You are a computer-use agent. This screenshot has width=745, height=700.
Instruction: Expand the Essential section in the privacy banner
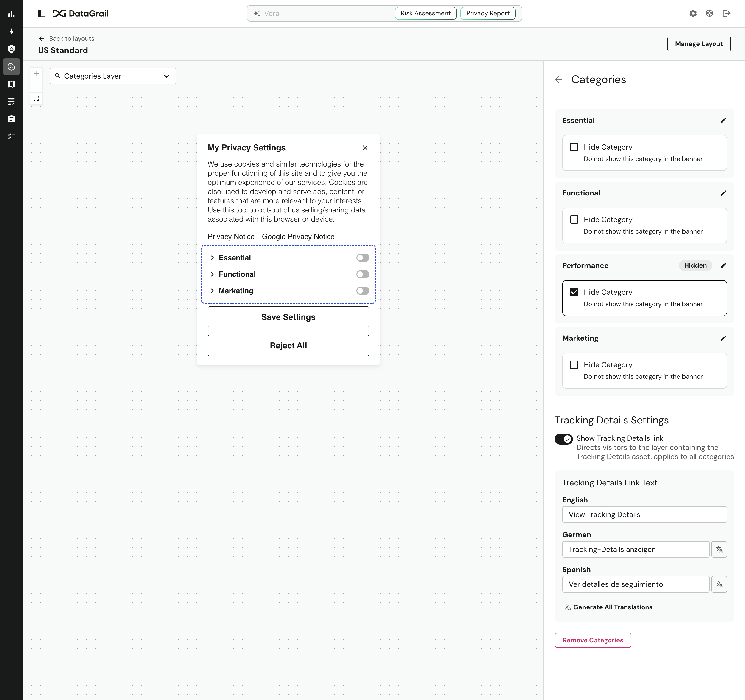click(x=213, y=258)
